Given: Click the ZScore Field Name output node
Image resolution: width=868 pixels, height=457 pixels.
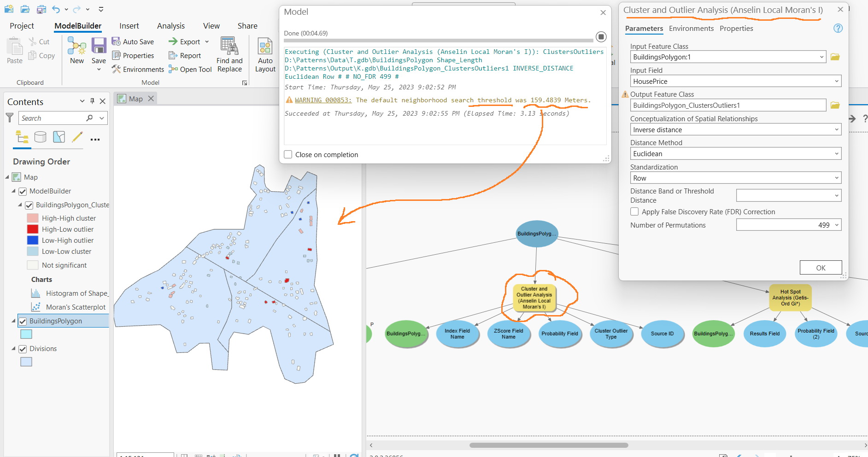Looking at the screenshot, I should (x=509, y=334).
